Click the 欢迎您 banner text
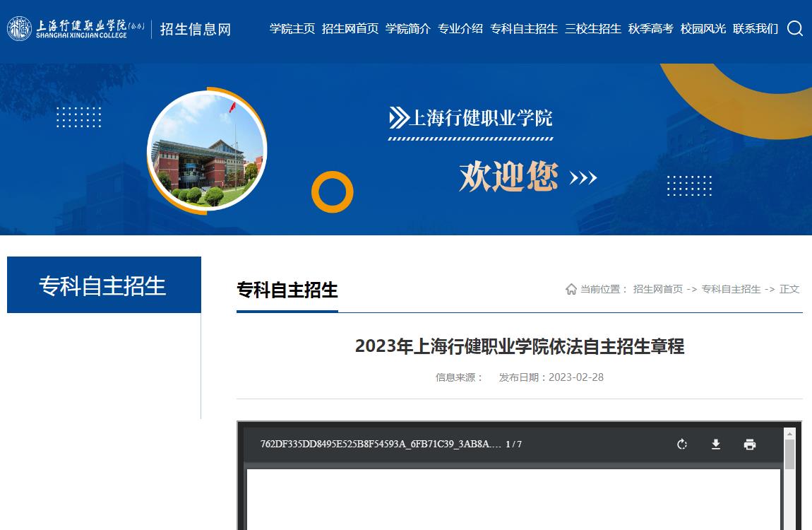The height and width of the screenshot is (530, 812). [508, 177]
